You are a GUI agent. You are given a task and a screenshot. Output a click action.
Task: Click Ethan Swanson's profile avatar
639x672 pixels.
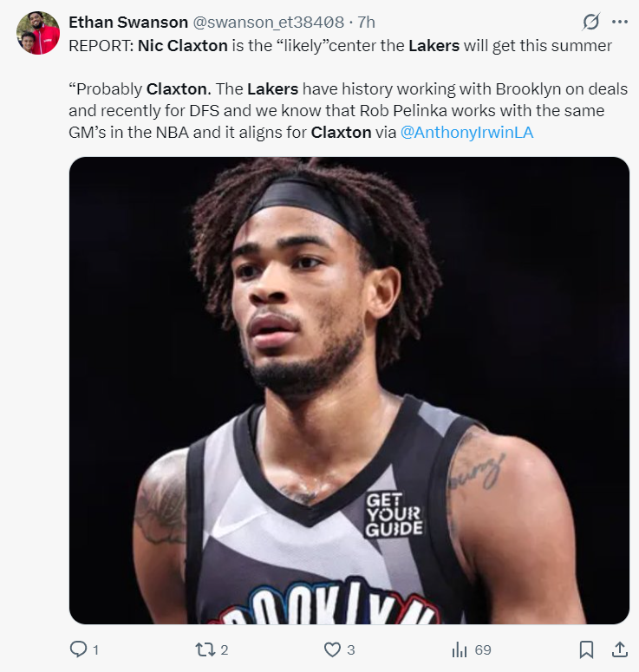pyautogui.click(x=38, y=33)
